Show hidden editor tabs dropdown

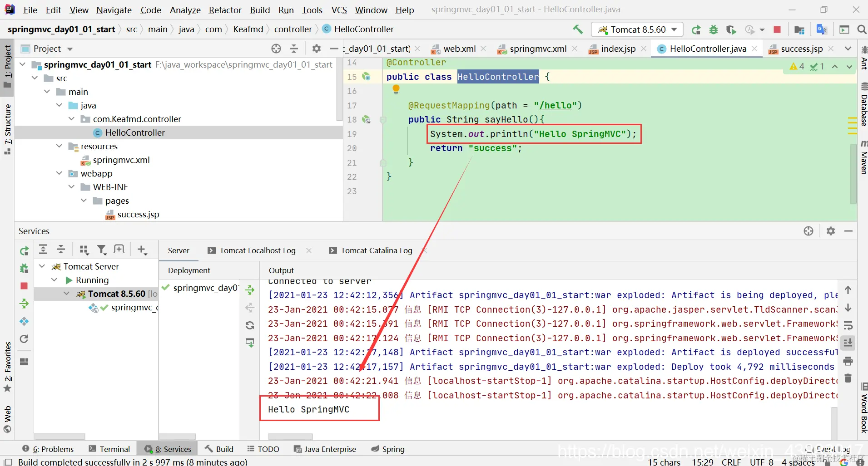click(848, 49)
